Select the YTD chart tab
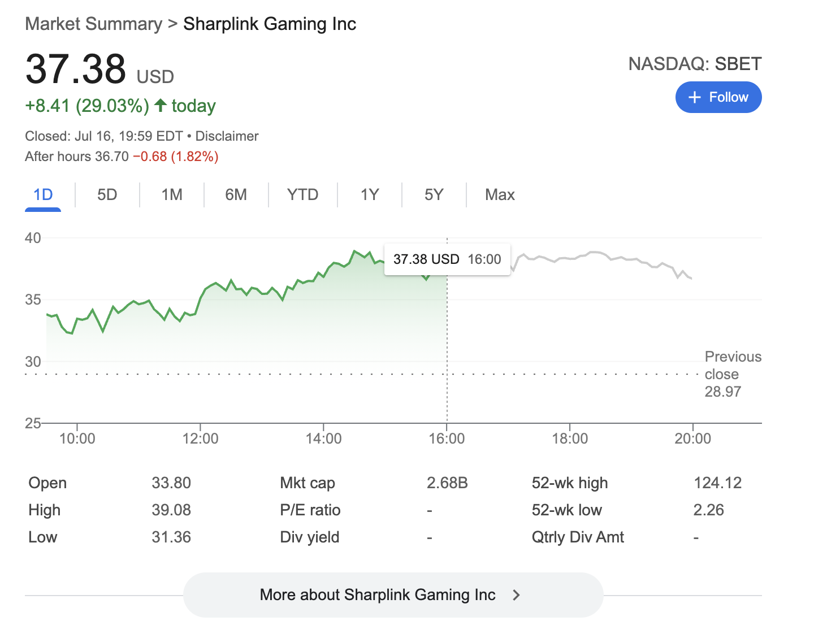 point(302,195)
